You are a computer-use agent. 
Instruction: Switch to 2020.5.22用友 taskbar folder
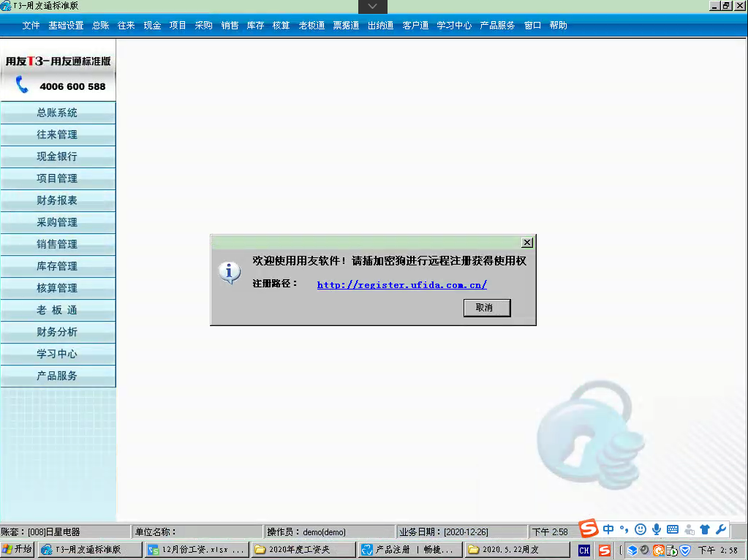517,550
